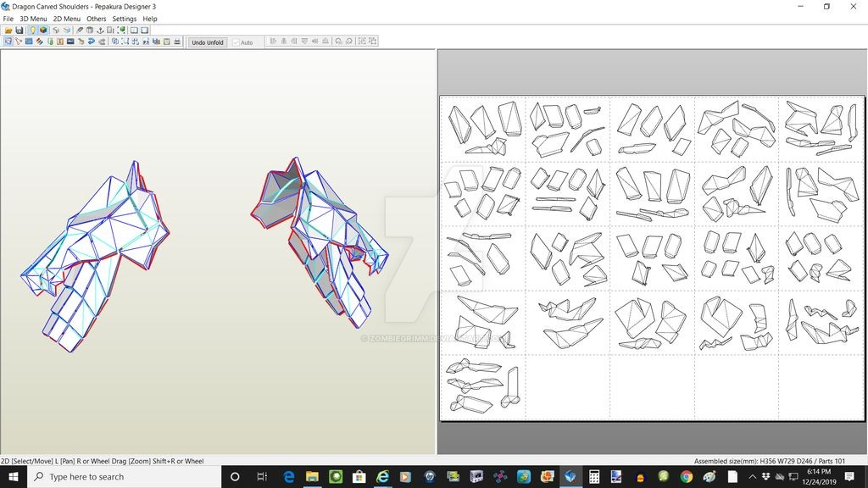Click the Undo Unfold button
The height and width of the screenshot is (488, 868).
pos(208,42)
